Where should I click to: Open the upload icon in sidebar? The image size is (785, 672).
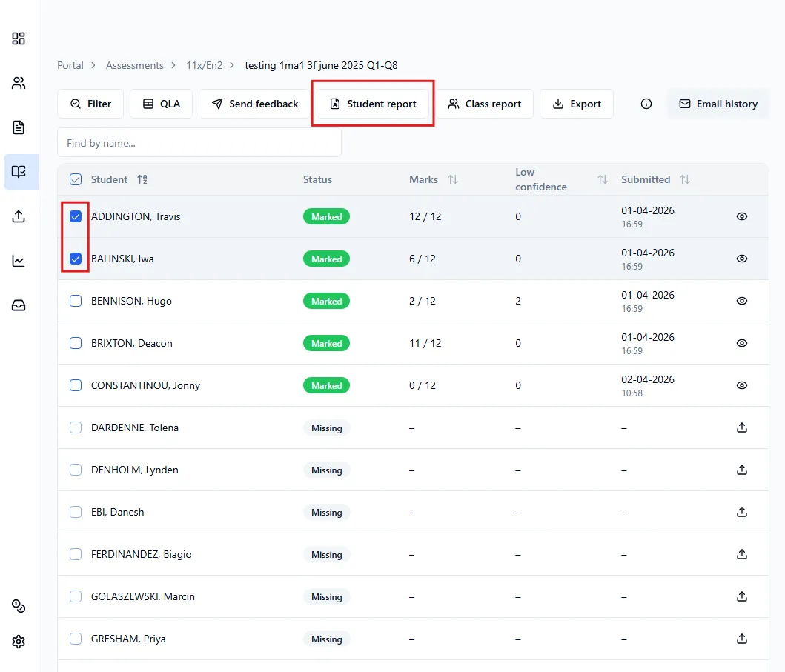pyautogui.click(x=19, y=216)
